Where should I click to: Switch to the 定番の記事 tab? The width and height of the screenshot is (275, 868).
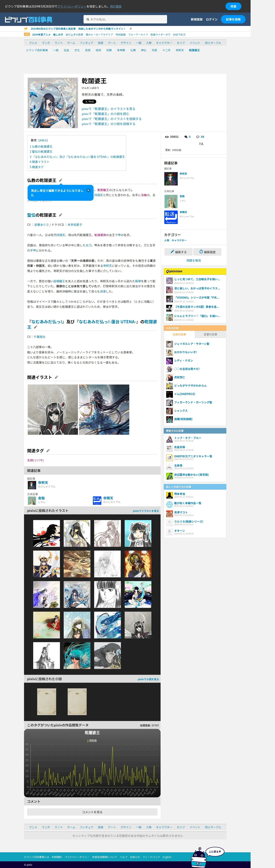[210, 334]
